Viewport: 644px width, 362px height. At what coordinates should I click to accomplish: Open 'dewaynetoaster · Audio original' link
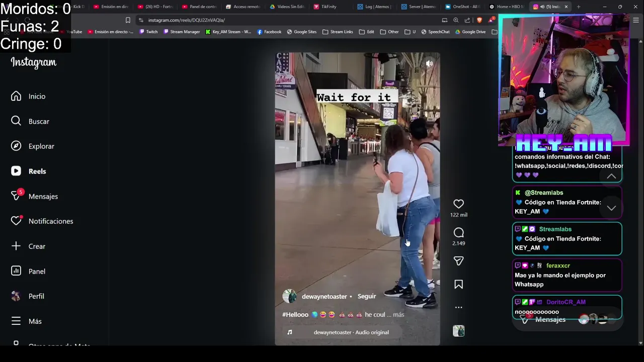351,332
